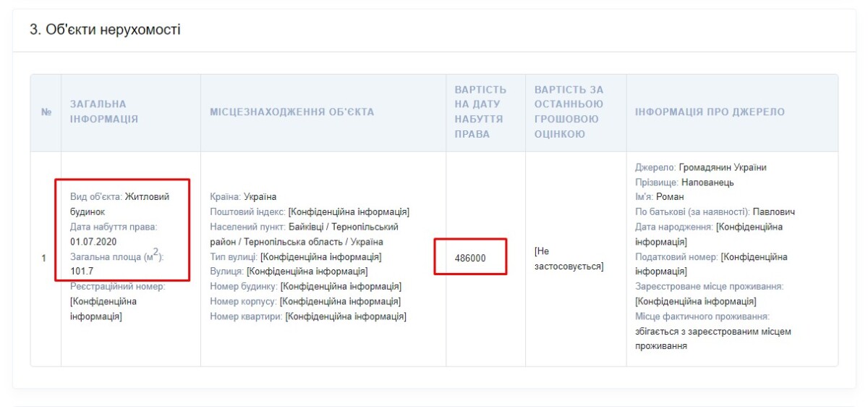Click 'збігається з зареєстрованим місцем проживання' text
The width and height of the screenshot is (868, 407).
[713, 339]
